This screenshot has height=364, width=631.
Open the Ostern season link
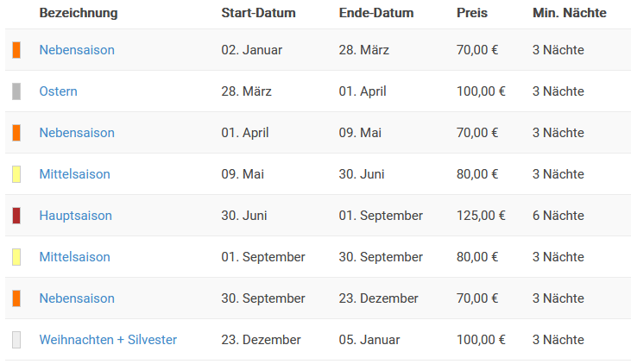tap(59, 91)
